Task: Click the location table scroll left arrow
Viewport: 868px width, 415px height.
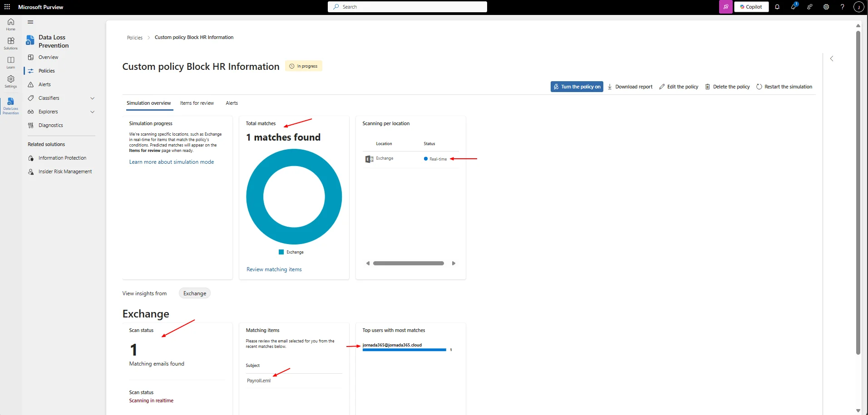Action: (x=368, y=263)
